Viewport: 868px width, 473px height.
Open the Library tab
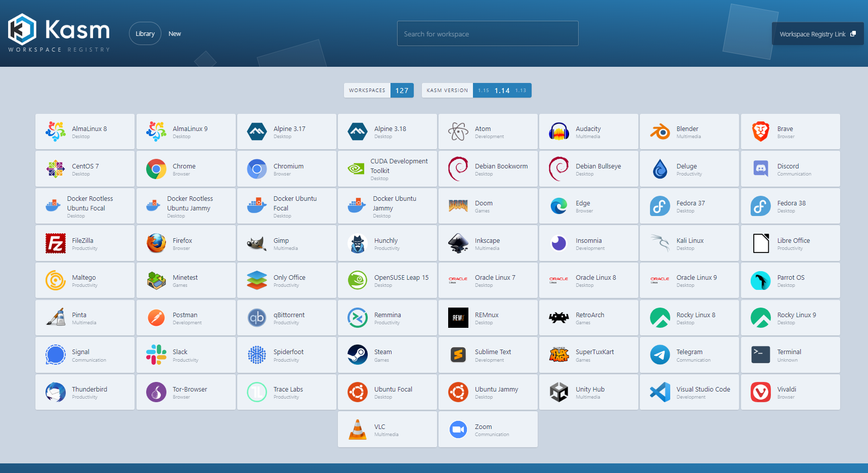(145, 33)
